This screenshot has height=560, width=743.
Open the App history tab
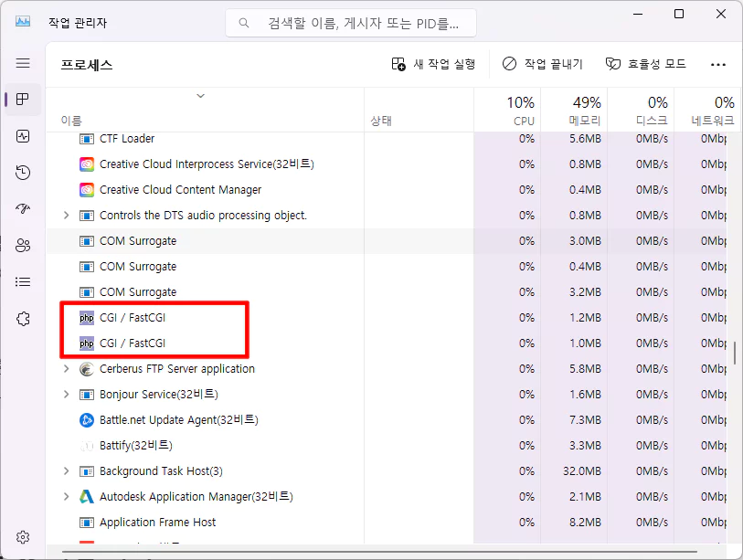(x=23, y=173)
